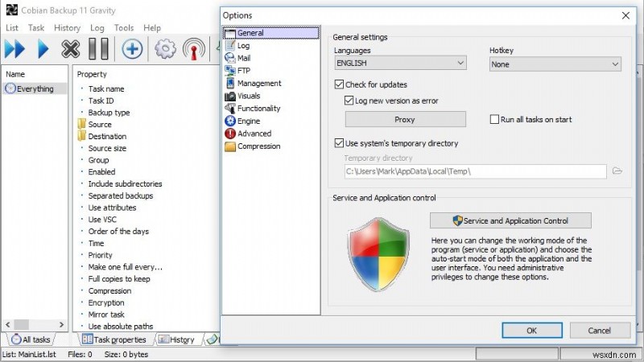This screenshot has width=644, height=362.
Task: Switch to Task properties tab
Action: coord(114,339)
